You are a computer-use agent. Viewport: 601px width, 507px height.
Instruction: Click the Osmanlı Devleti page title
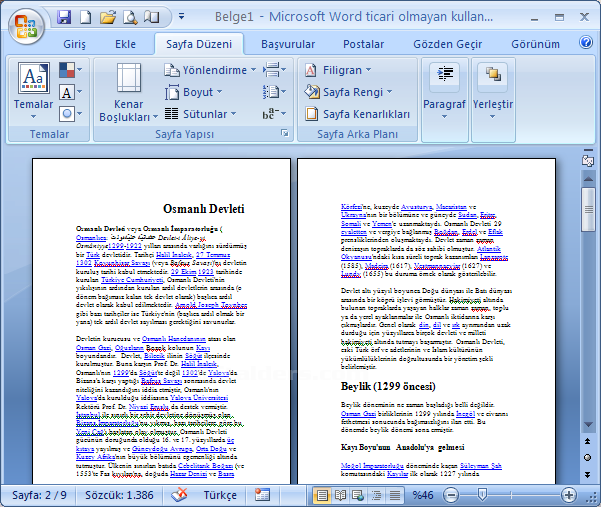204,209
